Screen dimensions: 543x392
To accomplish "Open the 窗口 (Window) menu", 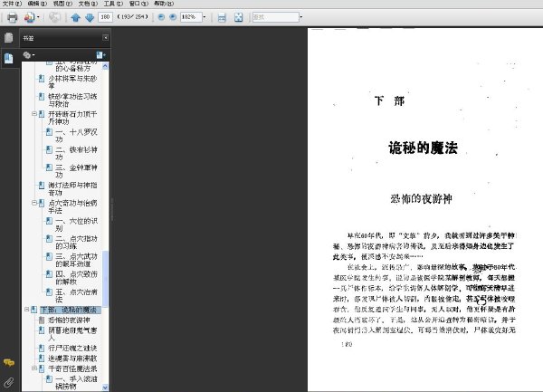I will 138,4.
